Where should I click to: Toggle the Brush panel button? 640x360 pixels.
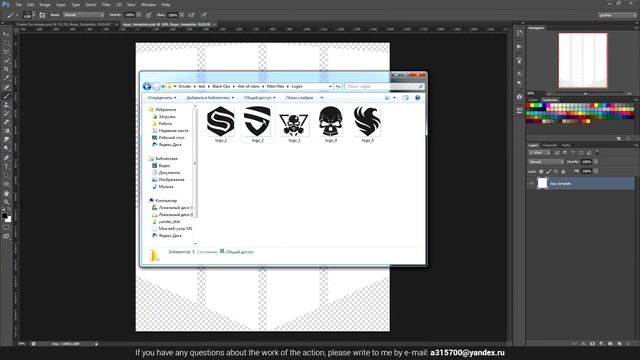point(42,15)
